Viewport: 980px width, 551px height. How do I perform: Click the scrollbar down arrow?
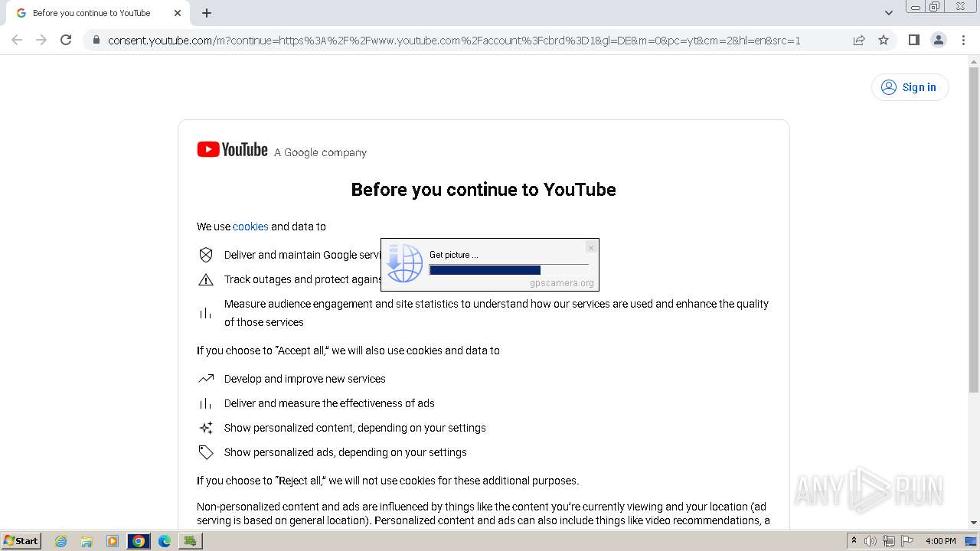[974, 523]
